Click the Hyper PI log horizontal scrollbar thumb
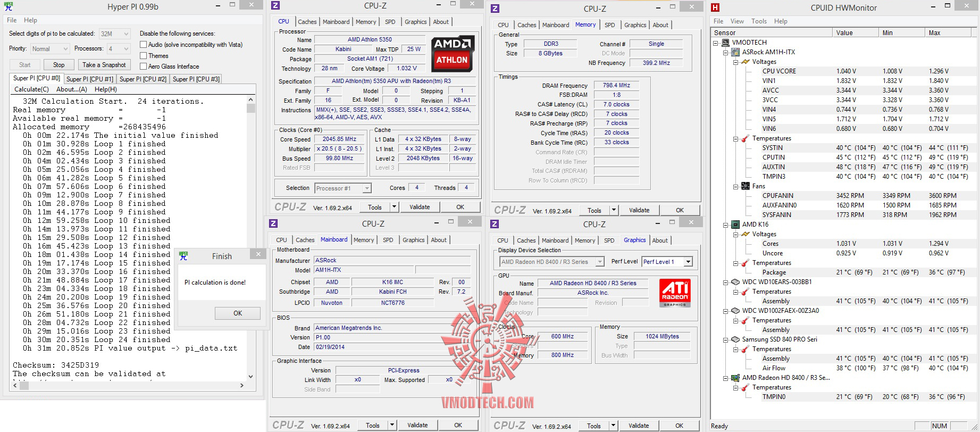 (x=24, y=386)
